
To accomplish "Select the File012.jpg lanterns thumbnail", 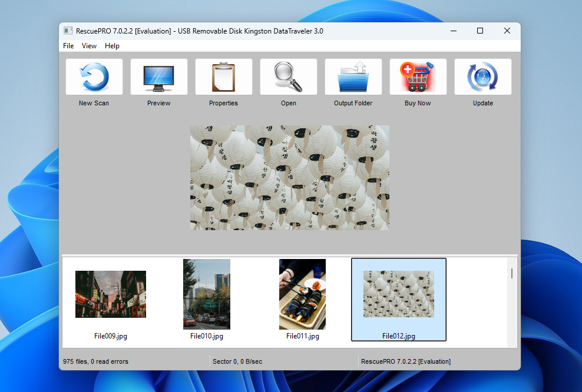I will tap(398, 294).
